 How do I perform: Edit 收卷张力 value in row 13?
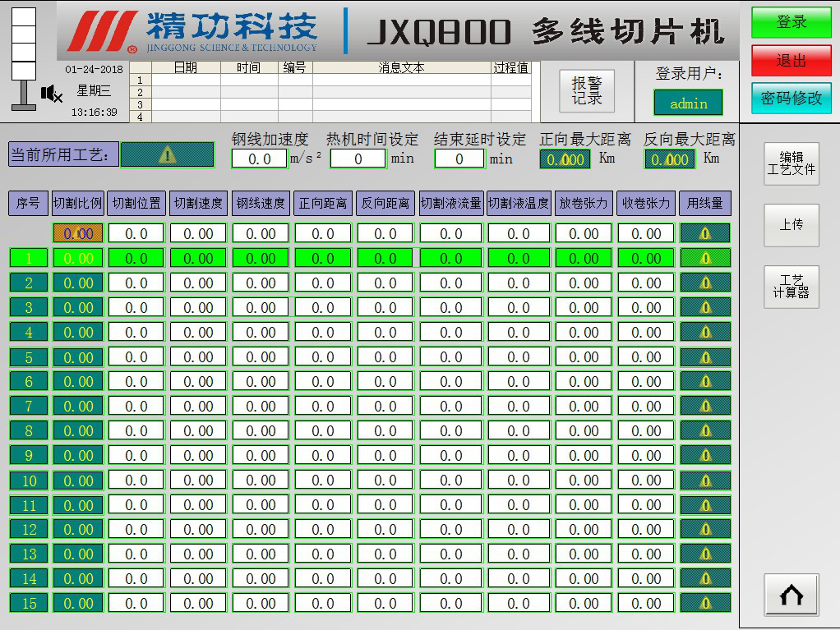[x=646, y=554]
